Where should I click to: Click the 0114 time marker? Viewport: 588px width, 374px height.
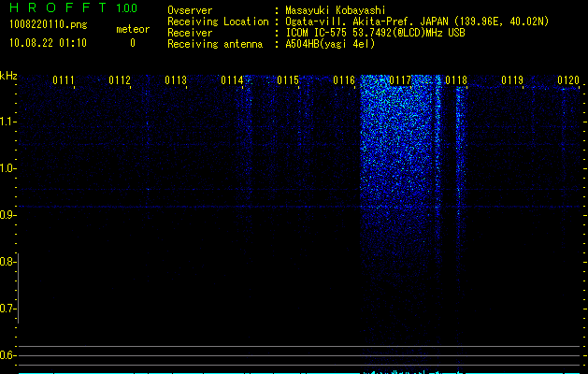232,80
